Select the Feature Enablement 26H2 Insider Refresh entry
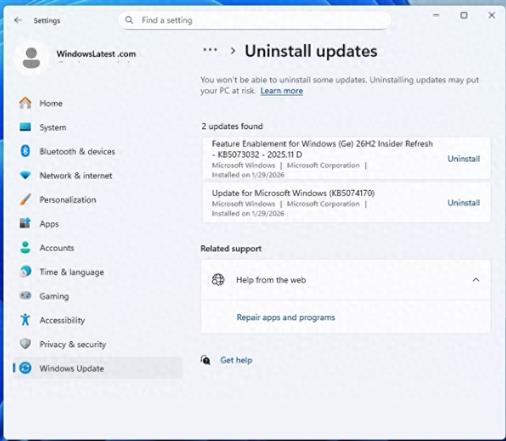The image size is (506, 441). point(346,158)
